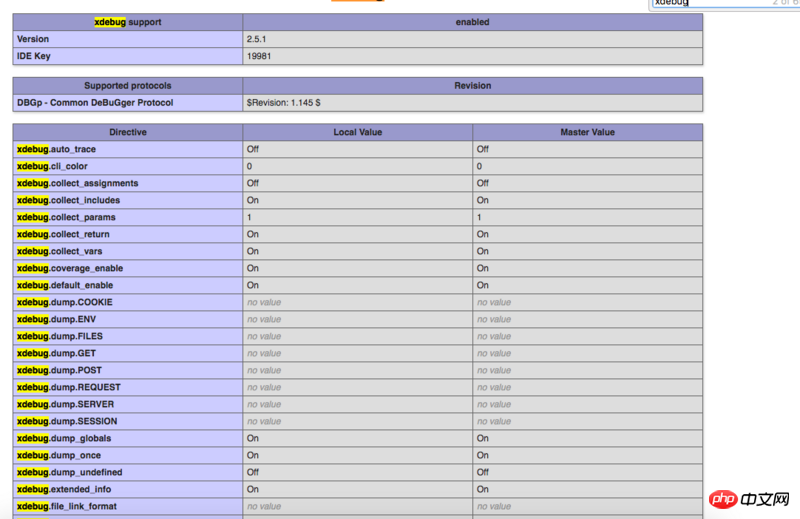Select the xdebug.dump.SERVER directive
Screen dimensions: 800x519
point(128,404)
